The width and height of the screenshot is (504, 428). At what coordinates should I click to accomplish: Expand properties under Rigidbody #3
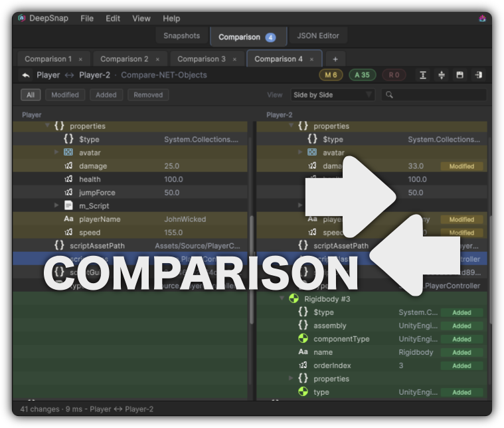pyautogui.click(x=291, y=378)
